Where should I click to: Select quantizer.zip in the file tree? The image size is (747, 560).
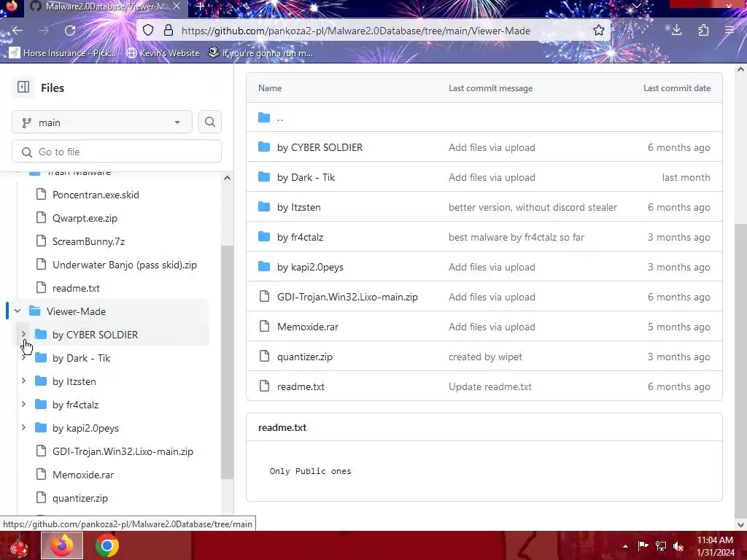[80, 498]
